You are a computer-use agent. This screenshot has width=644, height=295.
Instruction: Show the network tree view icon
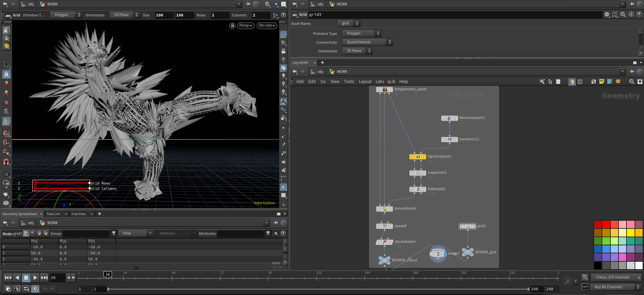pyautogui.click(x=550, y=82)
